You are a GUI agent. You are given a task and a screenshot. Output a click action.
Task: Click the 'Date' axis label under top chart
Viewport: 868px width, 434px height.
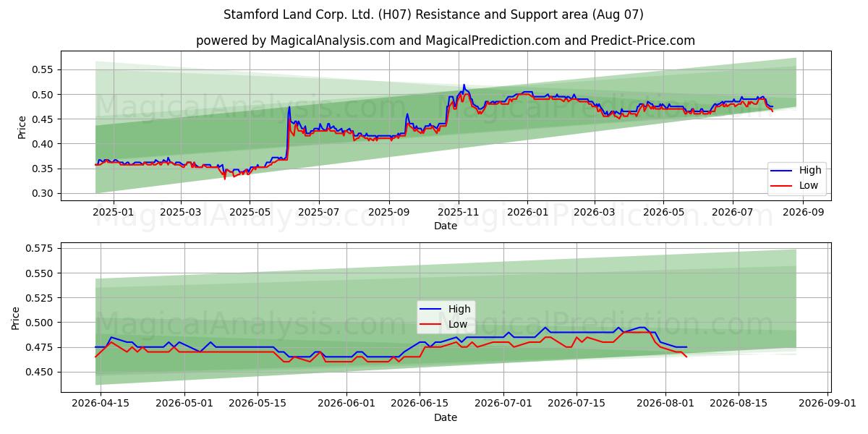pos(446,226)
